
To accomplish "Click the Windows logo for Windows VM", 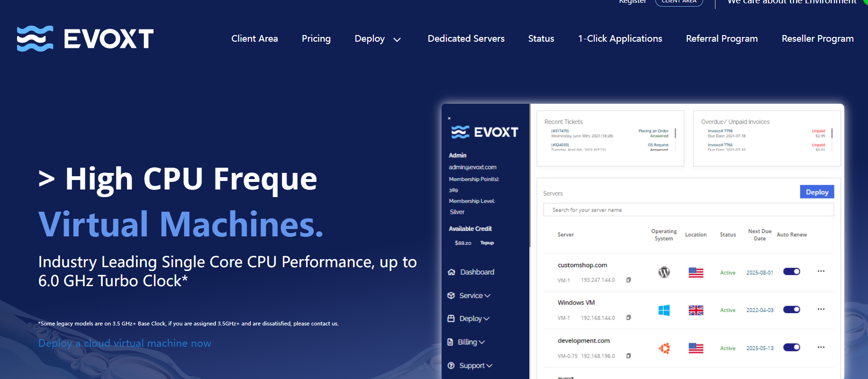I will [x=664, y=310].
